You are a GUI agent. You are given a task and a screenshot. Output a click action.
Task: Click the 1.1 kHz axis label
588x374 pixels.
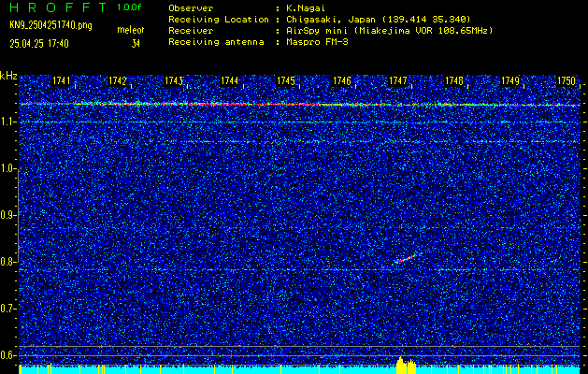(8, 122)
